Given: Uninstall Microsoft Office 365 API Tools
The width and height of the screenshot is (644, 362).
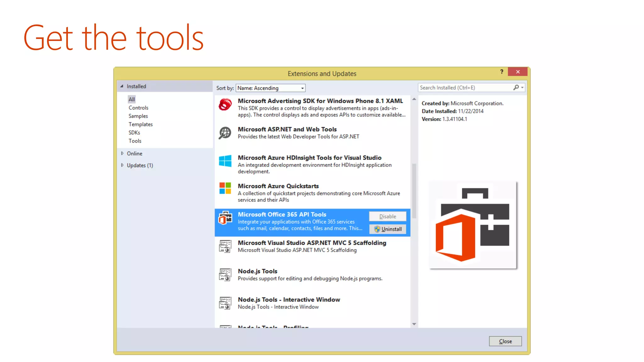Looking at the screenshot, I should point(387,229).
